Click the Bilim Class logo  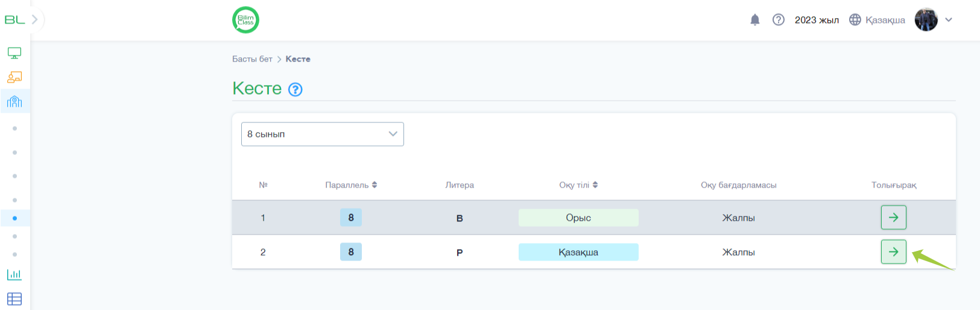(245, 20)
